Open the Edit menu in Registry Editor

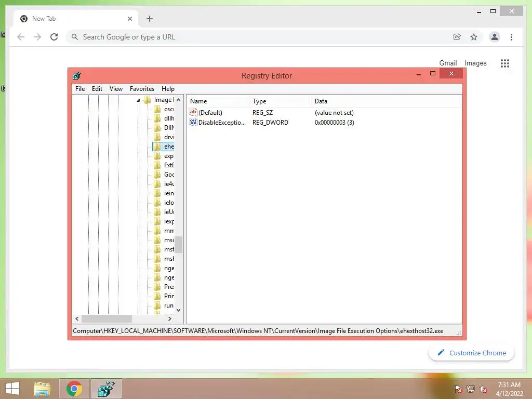[97, 88]
